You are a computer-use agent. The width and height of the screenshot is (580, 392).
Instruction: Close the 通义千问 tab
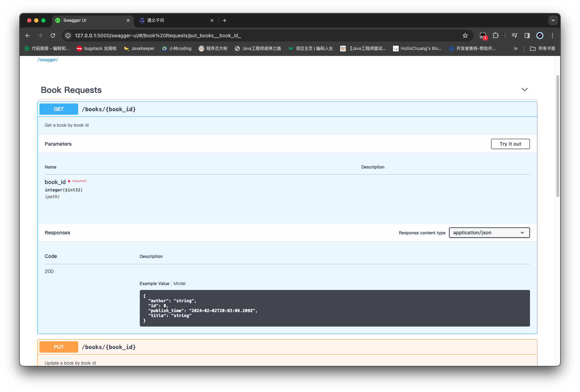point(212,20)
